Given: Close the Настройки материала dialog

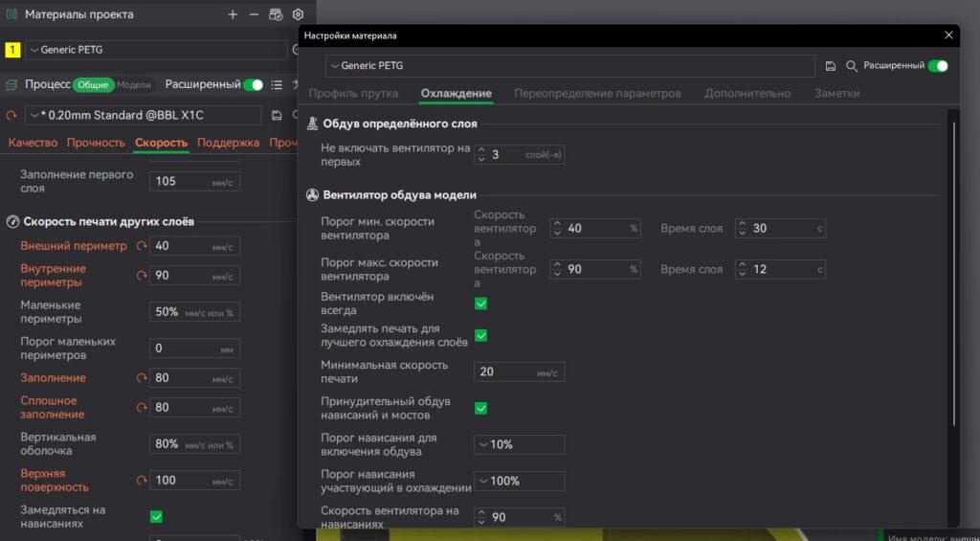Looking at the screenshot, I should pos(948,35).
